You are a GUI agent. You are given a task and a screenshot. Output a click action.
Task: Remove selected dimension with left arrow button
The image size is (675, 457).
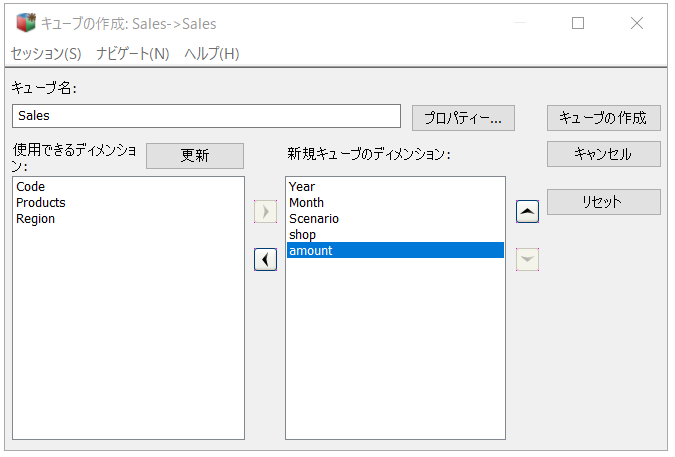coord(265,259)
